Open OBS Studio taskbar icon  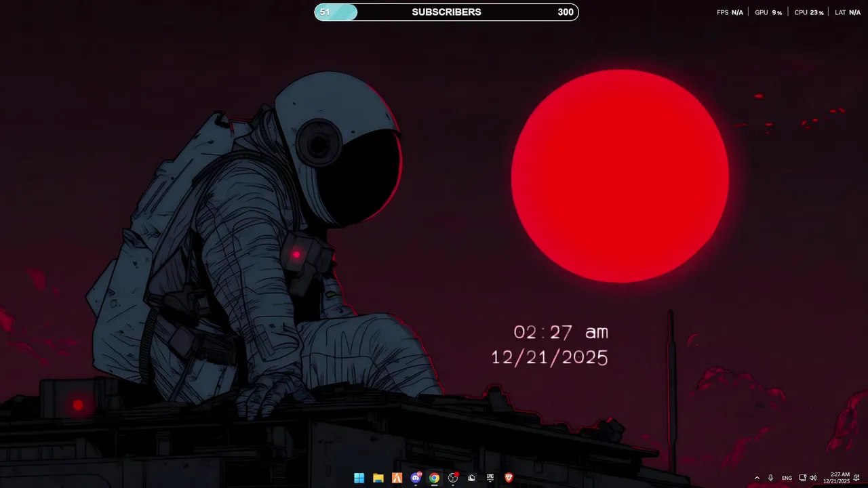click(x=453, y=478)
